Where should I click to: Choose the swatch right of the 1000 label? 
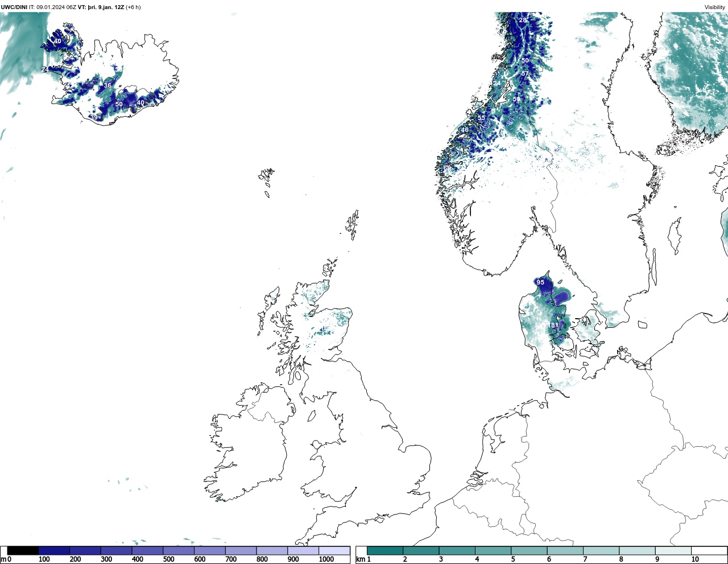334,551
